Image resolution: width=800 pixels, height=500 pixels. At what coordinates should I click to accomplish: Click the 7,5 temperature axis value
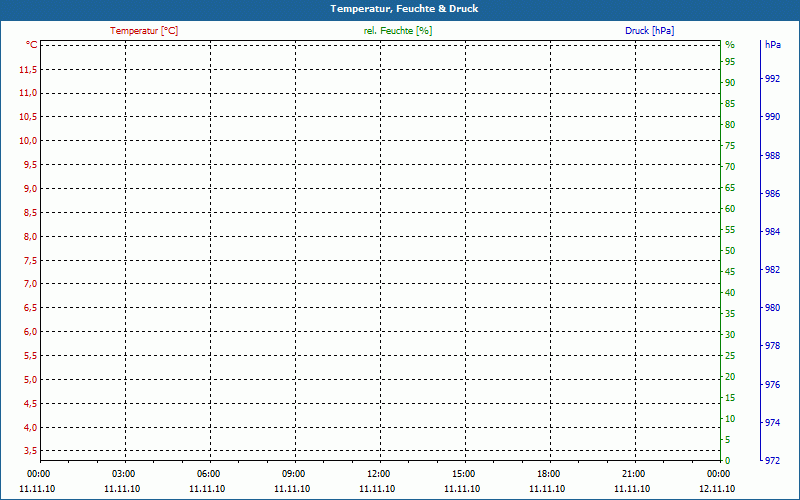click(x=31, y=261)
